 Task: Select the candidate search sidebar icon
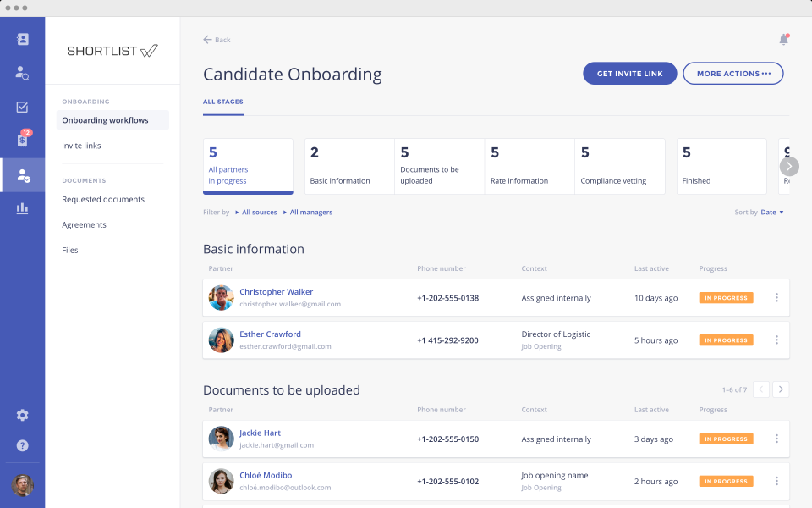pyautogui.click(x=22, y=73)
